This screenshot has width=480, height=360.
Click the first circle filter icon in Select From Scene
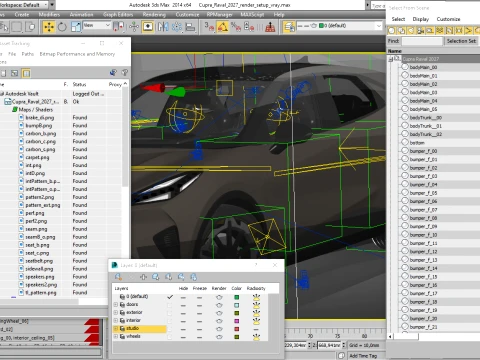point(392,31)
